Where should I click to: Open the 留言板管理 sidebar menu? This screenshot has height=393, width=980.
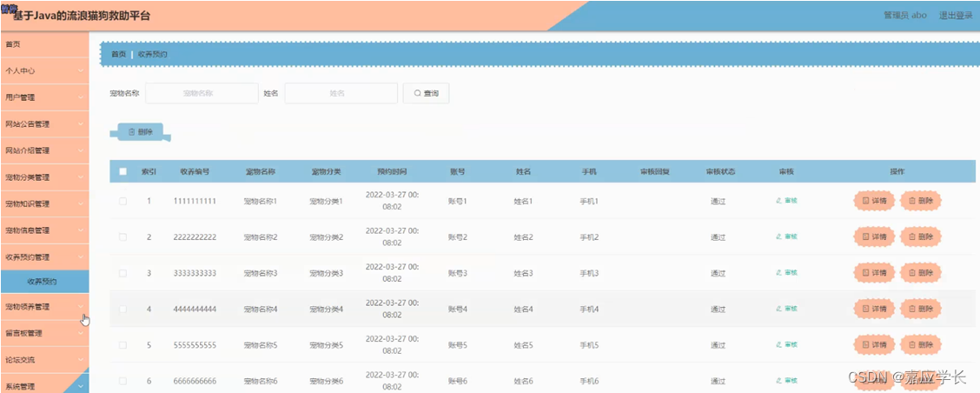(44, 333)
